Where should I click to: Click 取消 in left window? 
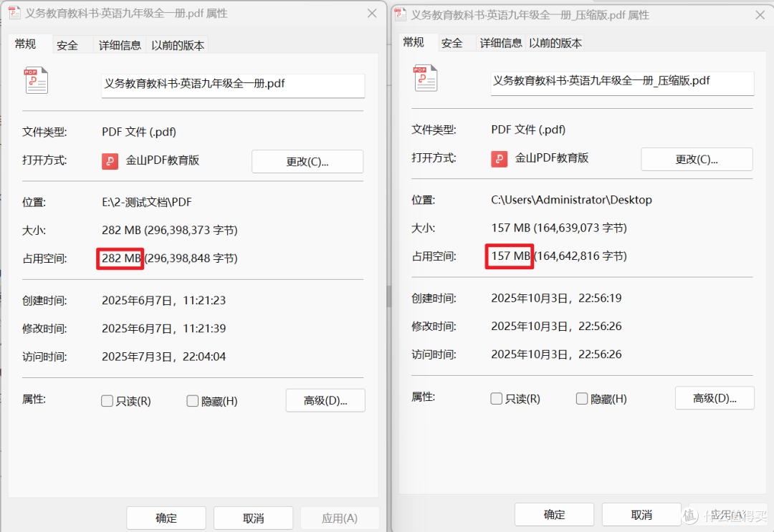253,518
